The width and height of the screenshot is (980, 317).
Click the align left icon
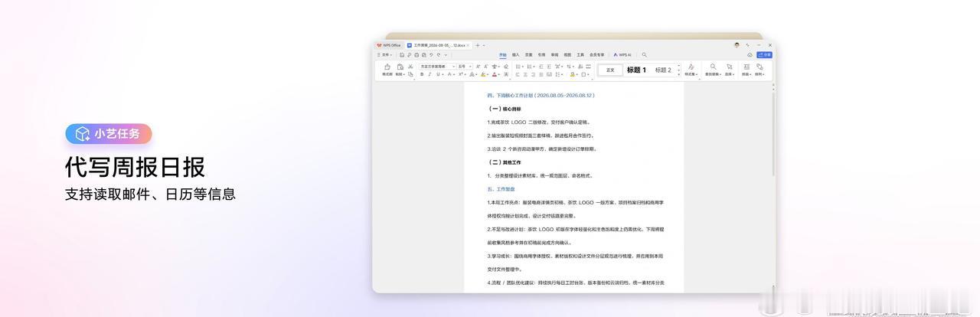click(518, 74)
